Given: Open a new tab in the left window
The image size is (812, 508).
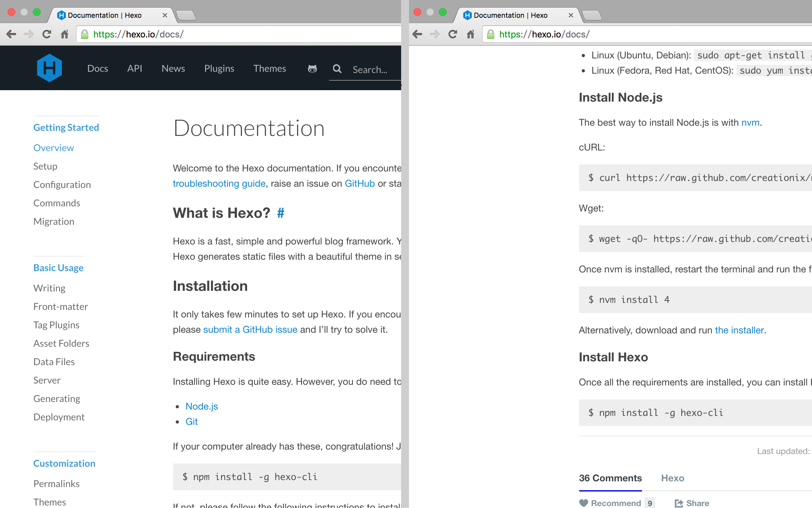Looking at the screenshot, I should [x=186, y=16].
